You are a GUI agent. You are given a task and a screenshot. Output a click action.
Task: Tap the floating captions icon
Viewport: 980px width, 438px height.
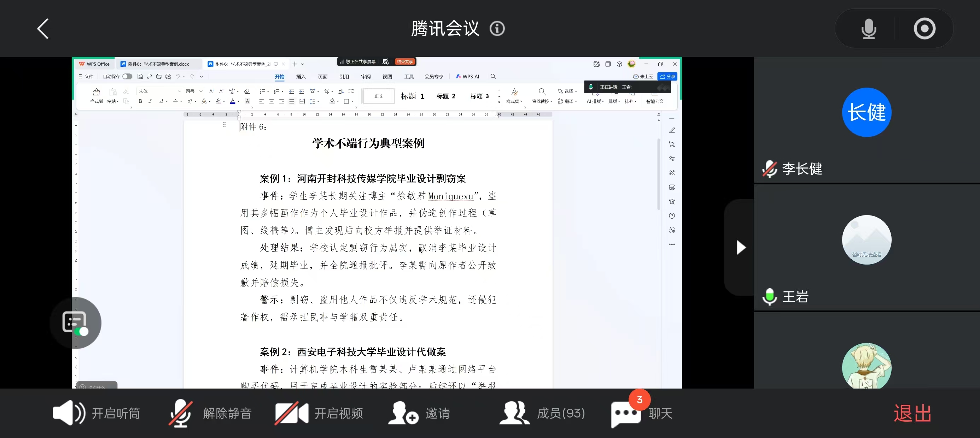pos(75,322)
